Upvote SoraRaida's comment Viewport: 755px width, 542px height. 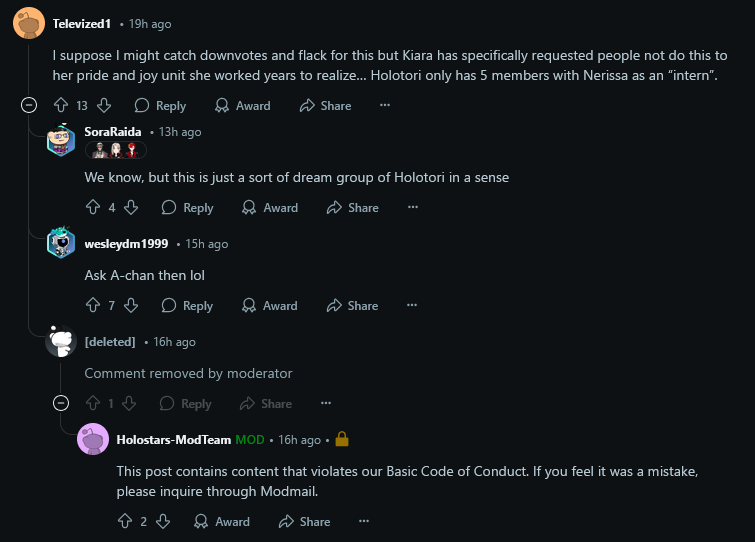point(92,207)
